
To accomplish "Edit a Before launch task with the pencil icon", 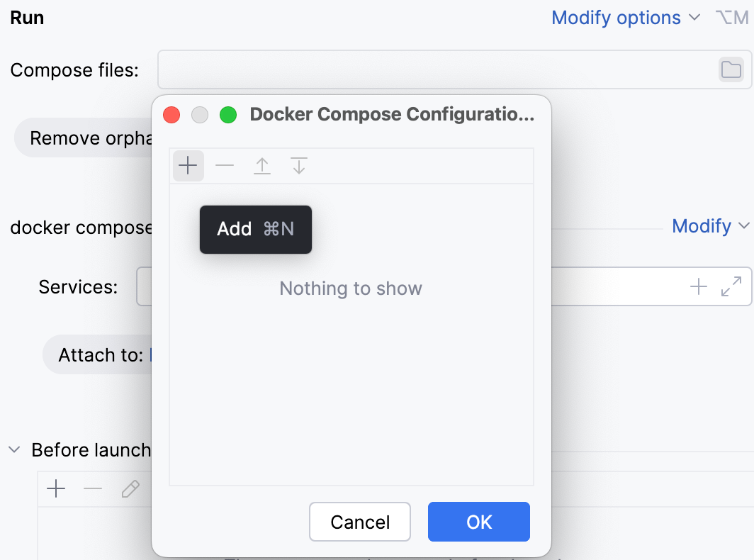I will click(x=131, y=488).
